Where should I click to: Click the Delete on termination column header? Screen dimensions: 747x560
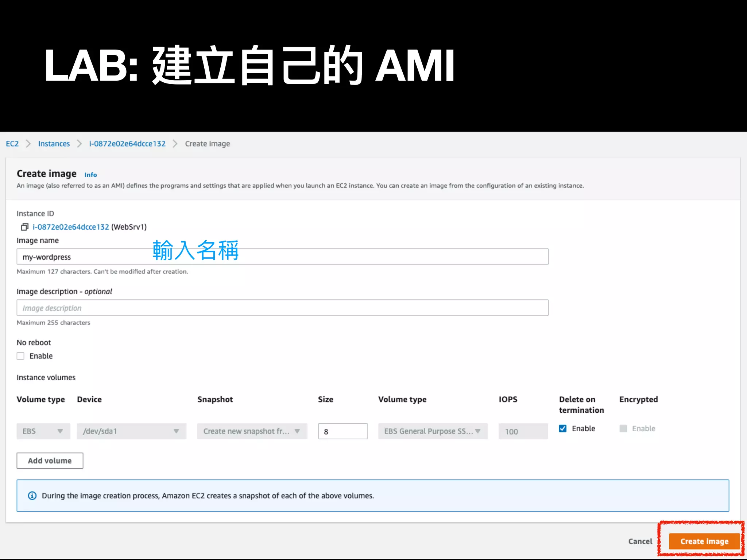coord(581,405)
